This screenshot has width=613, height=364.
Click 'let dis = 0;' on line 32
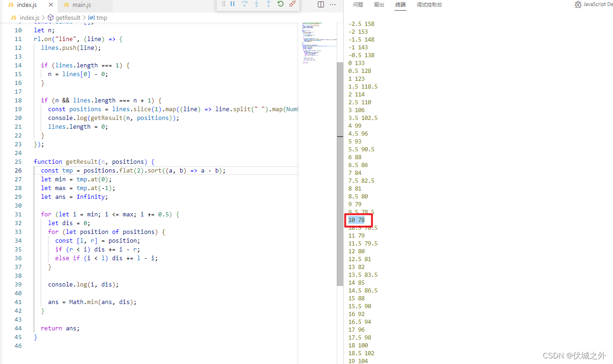[69, 223]
